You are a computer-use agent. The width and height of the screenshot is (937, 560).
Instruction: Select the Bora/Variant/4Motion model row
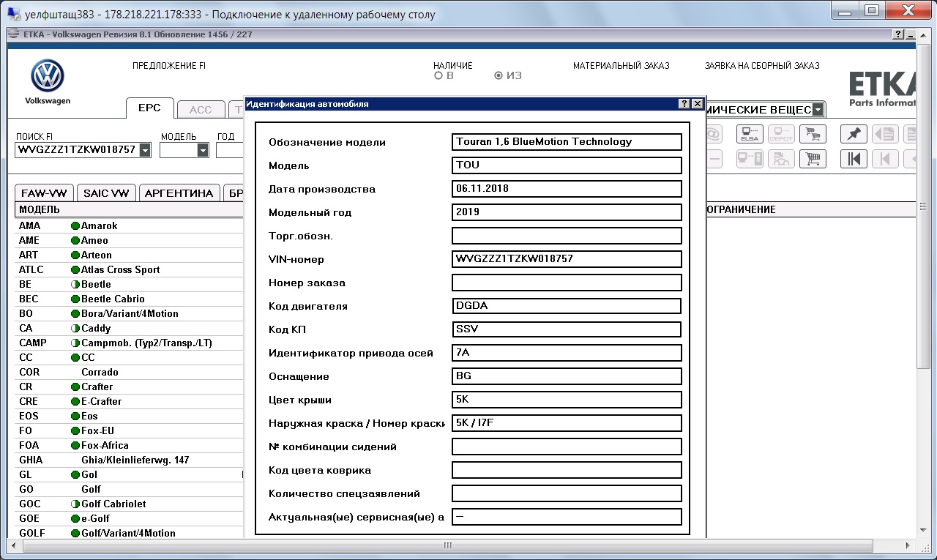[130, 314]
